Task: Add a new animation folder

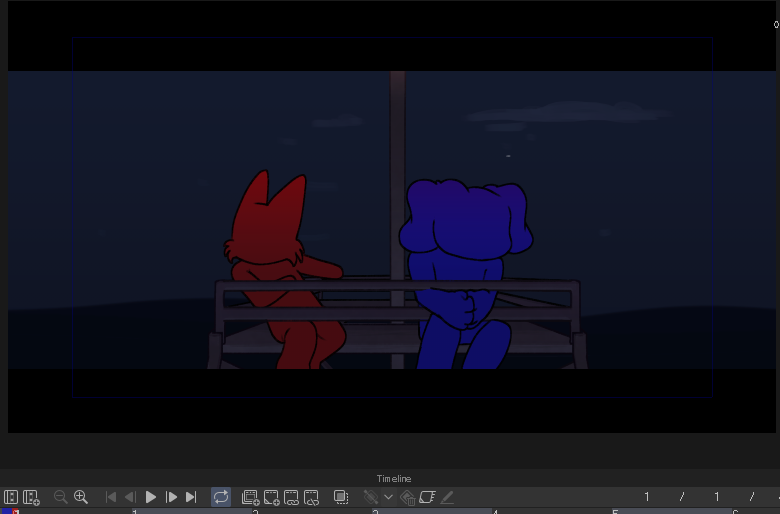Action: point(250,497)
